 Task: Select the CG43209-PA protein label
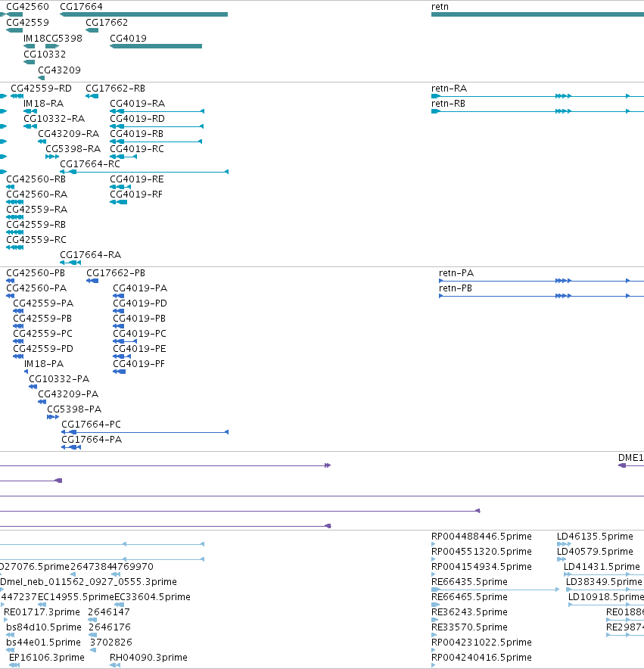tap(68, 394)
